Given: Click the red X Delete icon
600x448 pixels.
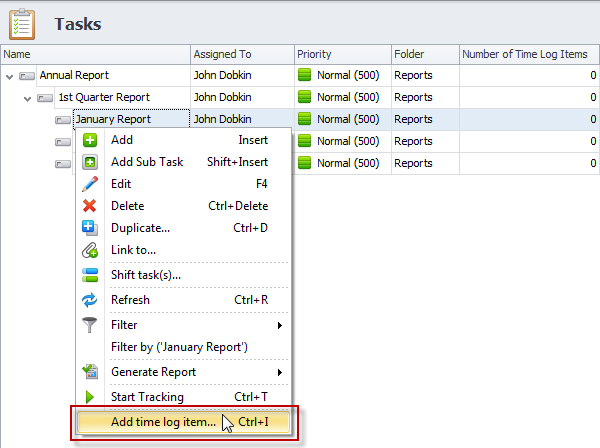Looking at the screenshot, I should coord(90,206).
